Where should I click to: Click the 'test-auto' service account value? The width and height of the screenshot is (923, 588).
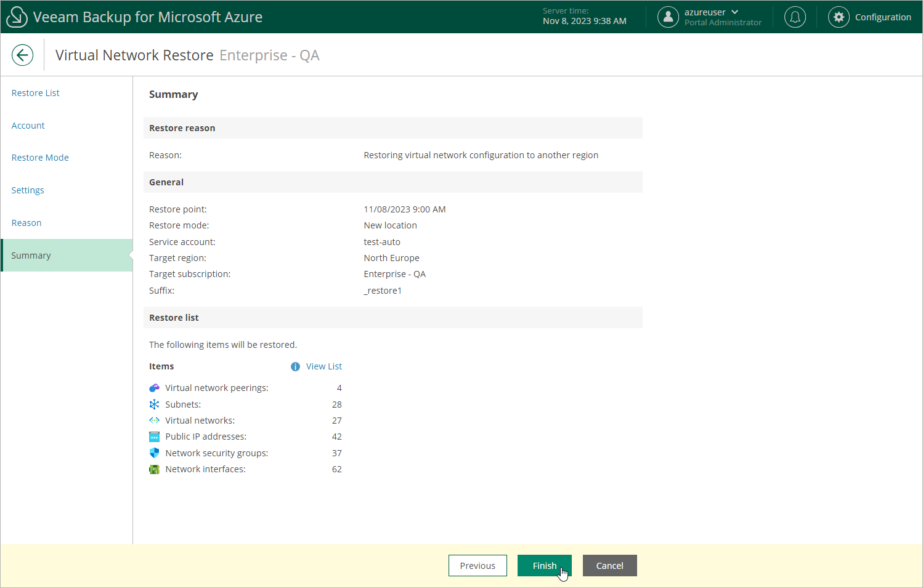click(382, 242)
